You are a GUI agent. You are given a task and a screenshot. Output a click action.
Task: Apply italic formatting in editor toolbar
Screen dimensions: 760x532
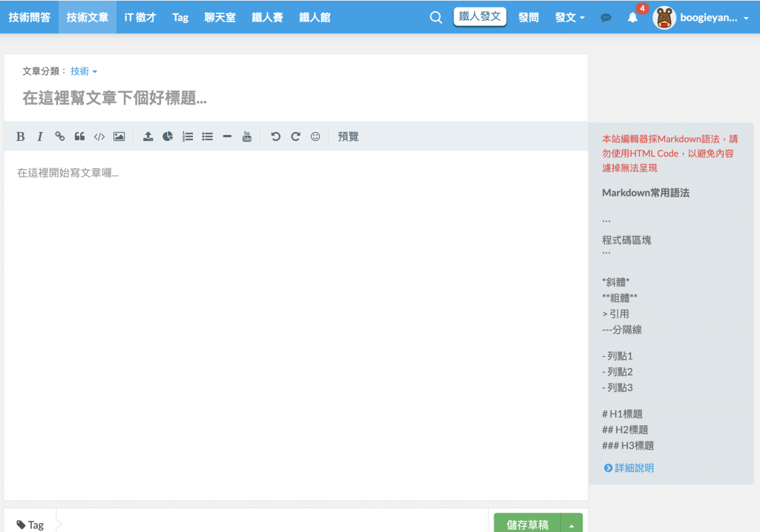[x=40, y=137]
